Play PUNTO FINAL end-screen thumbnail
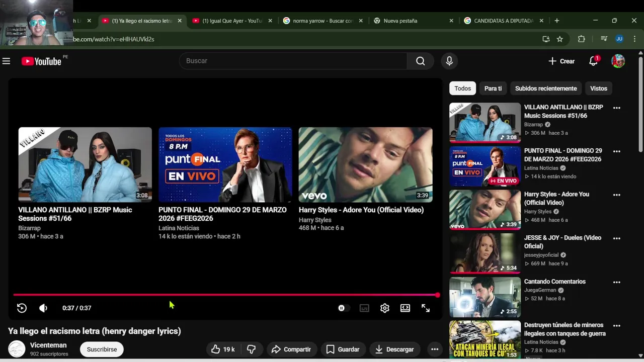 pyautogui.click(x=225, y=164)
